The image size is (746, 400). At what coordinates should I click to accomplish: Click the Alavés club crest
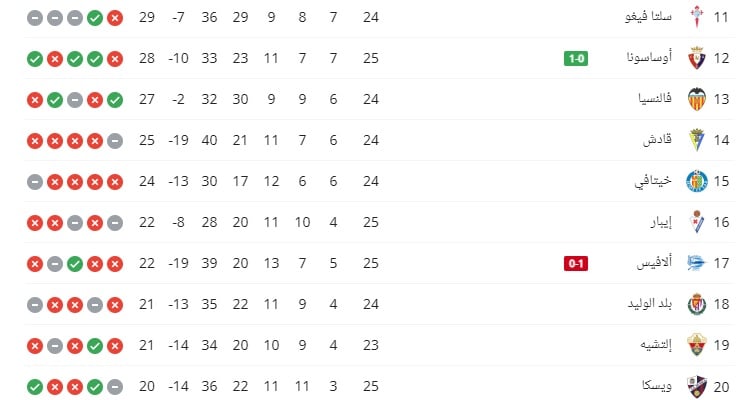tap(697, 263)
